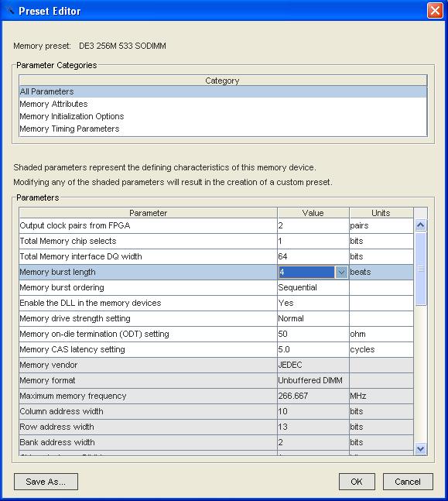Close the Preset Editor window
Image resolution: width=448 pixels, height=501 pixels.
[435, 11]
